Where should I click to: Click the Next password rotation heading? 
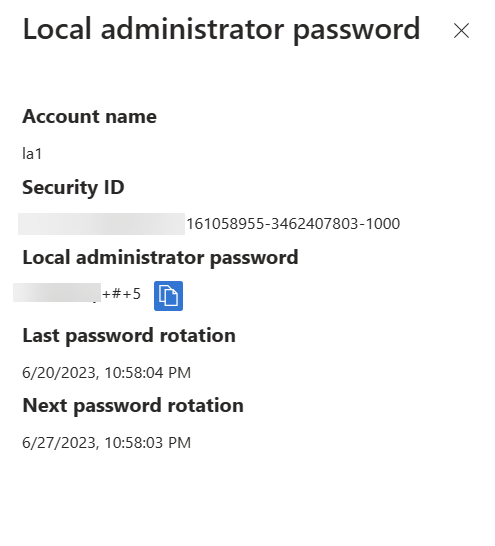coord(133,406)
